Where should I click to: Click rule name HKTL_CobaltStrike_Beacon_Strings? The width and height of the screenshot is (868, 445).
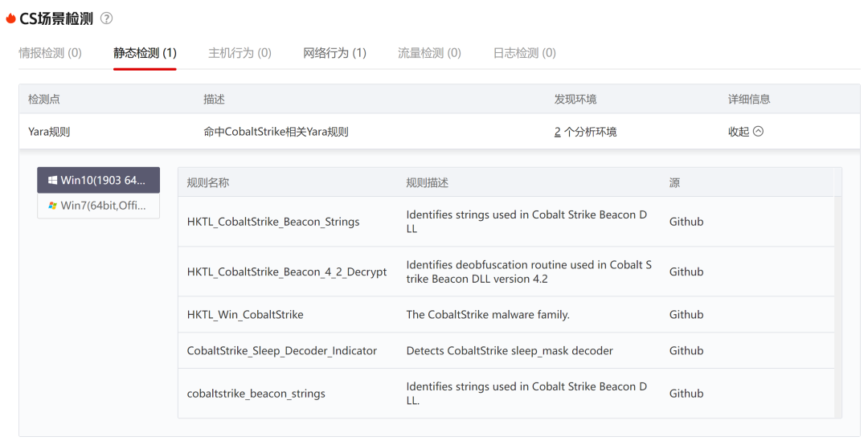tap(273, 222)
